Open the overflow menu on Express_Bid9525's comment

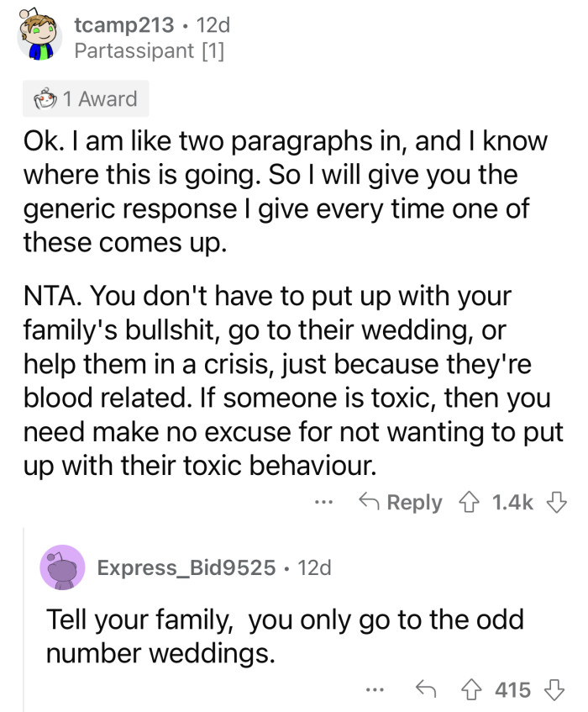pyautogui.click(x=374, y=688)
